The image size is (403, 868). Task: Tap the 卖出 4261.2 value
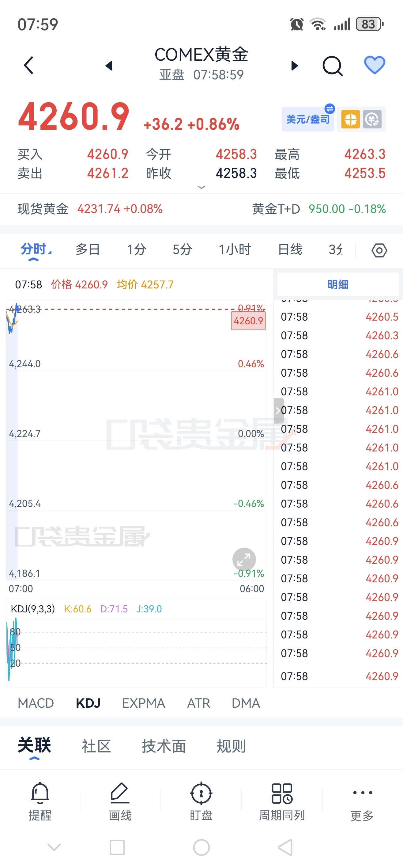click(108, 173)
